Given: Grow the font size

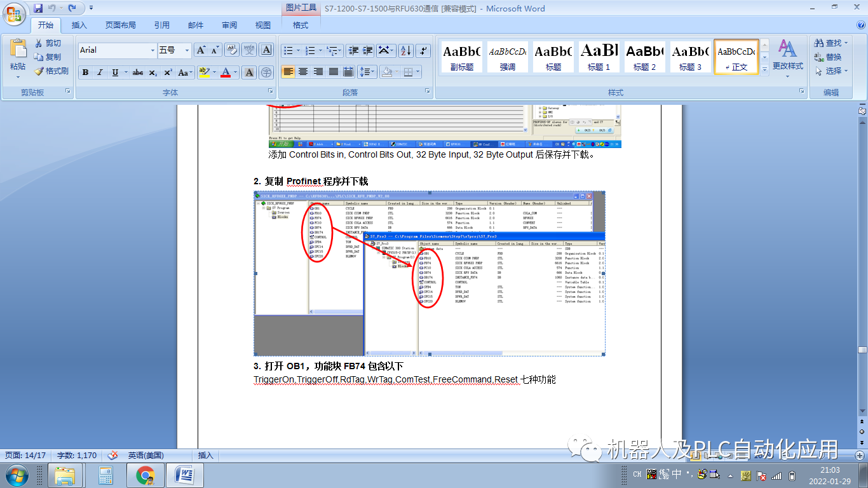Looking at the screenshot, I should (x=201, y=50).
